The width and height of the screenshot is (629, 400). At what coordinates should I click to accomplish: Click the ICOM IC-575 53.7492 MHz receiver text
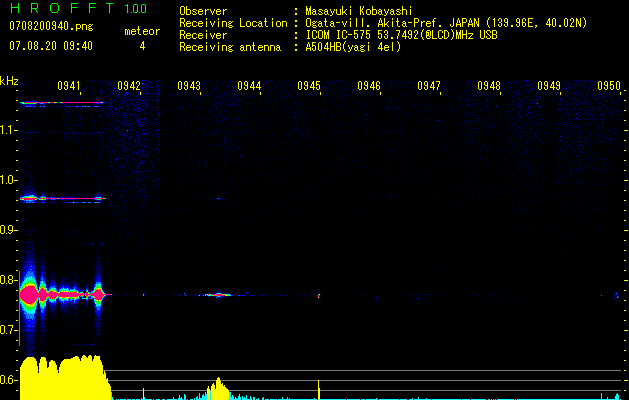[401, 35]
